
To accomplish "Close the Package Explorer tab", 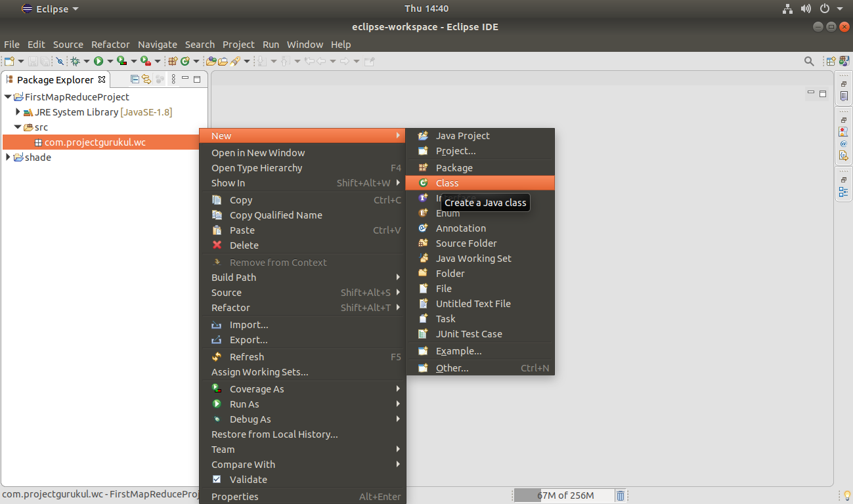I will [102, 79].
